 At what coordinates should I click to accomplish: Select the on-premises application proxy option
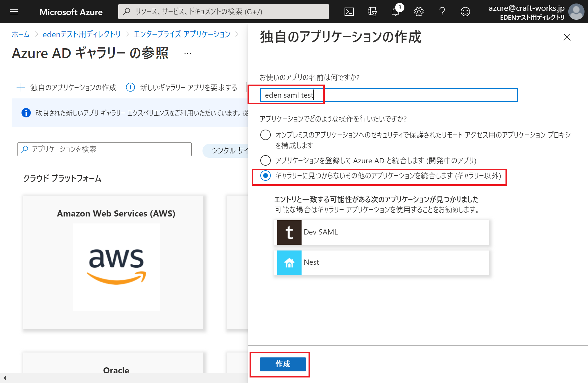point(265,135)
